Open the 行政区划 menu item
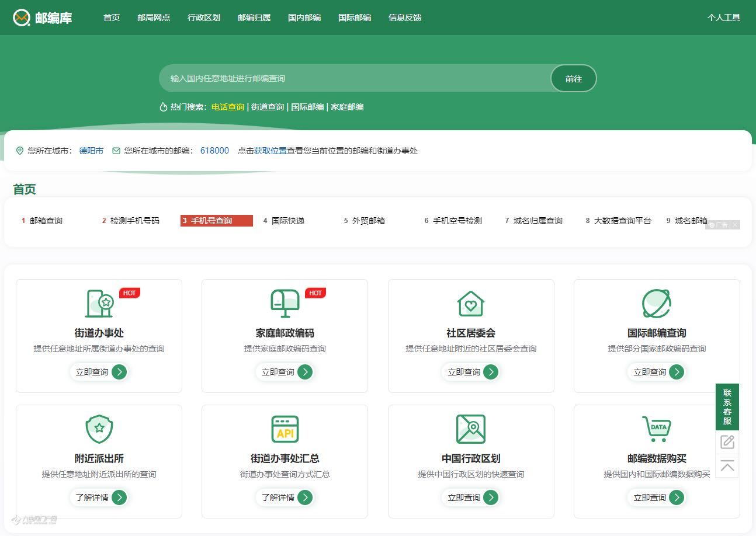756x536 pixels. click(204, 18)
